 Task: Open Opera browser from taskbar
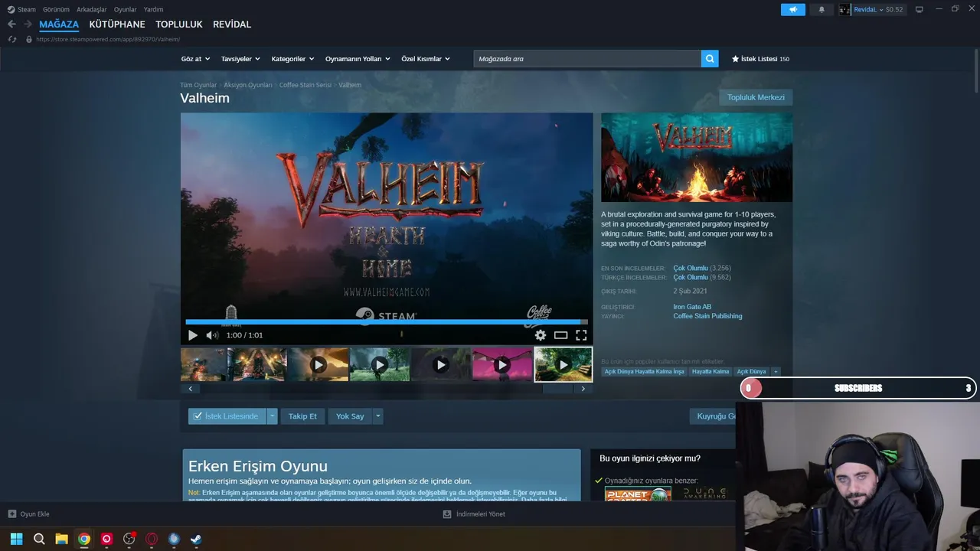(152, 539)
